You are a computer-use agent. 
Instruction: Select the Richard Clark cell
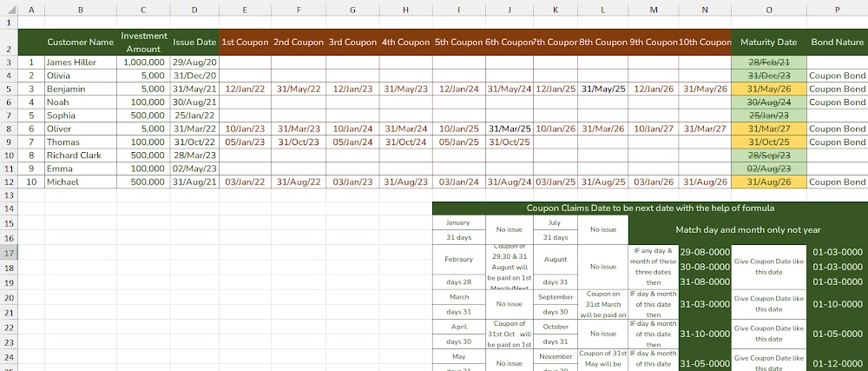tap(80, 155)
